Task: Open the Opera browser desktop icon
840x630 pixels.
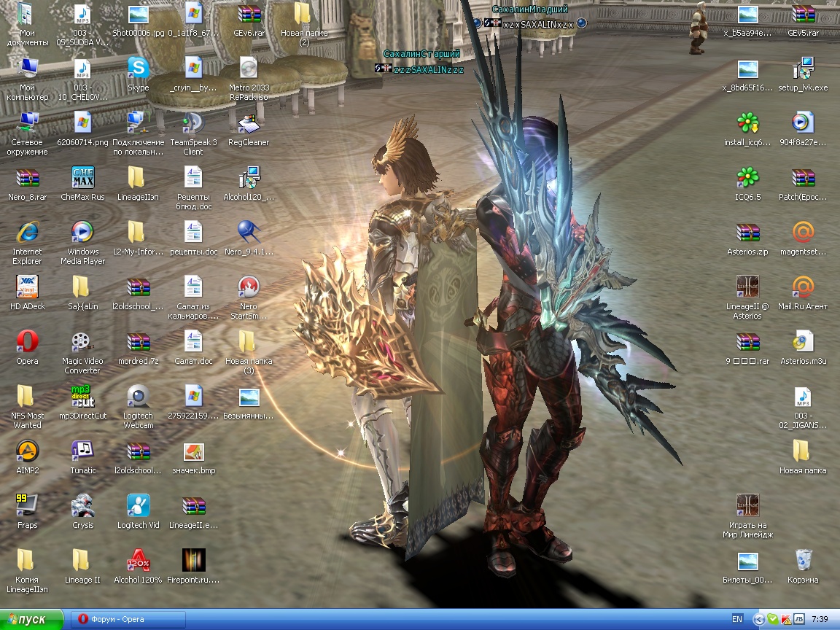Action: (27, 341)
